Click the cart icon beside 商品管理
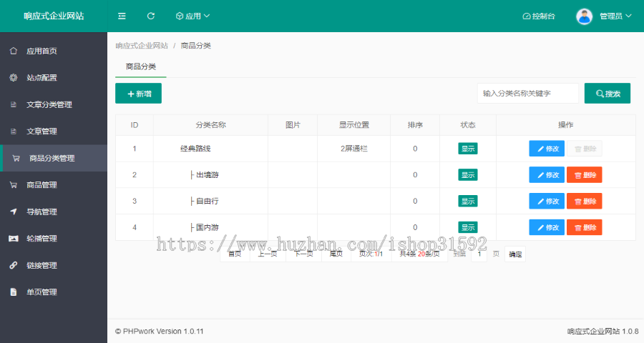 pos(14,185)
